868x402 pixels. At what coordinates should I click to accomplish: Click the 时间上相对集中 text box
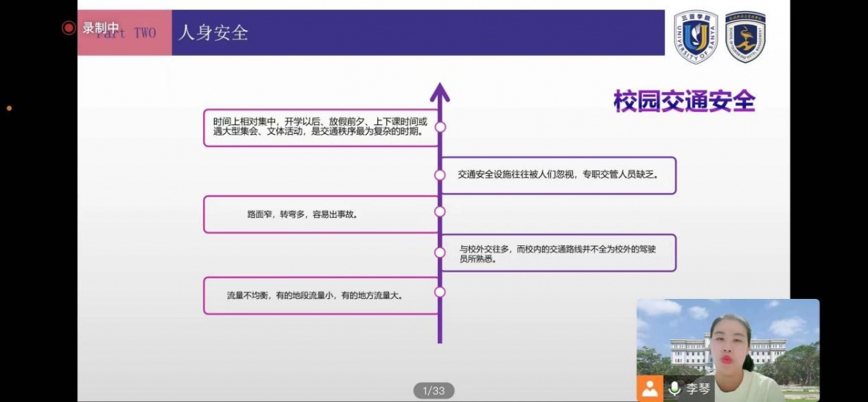pyautogui.click(x=321, y=127)
